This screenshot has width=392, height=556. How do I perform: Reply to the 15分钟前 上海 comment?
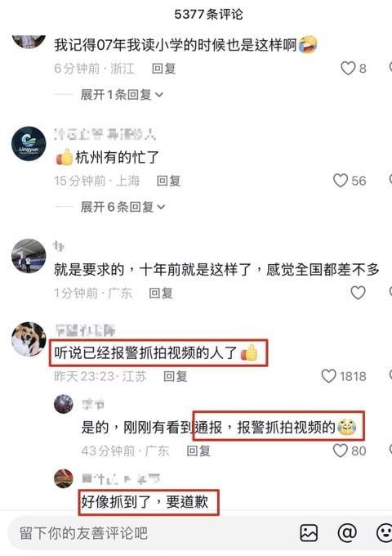[x=168, y=181]
